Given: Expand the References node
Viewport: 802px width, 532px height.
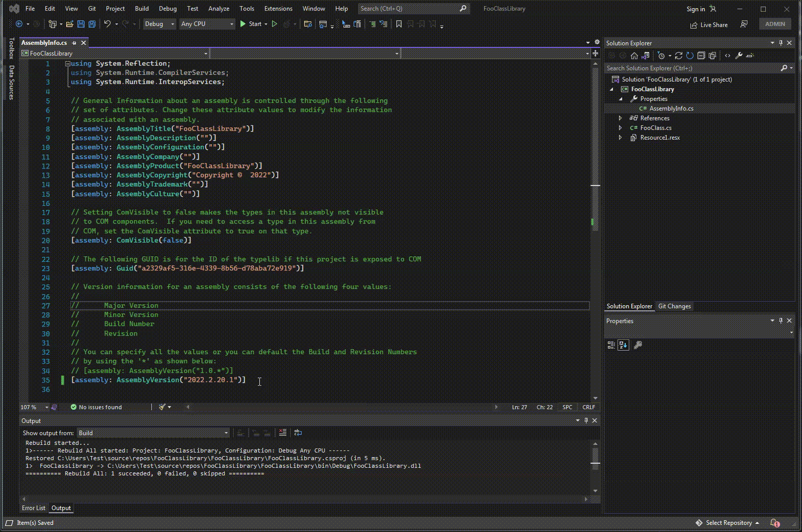Looking at the screenshot, I should [620, 118].
